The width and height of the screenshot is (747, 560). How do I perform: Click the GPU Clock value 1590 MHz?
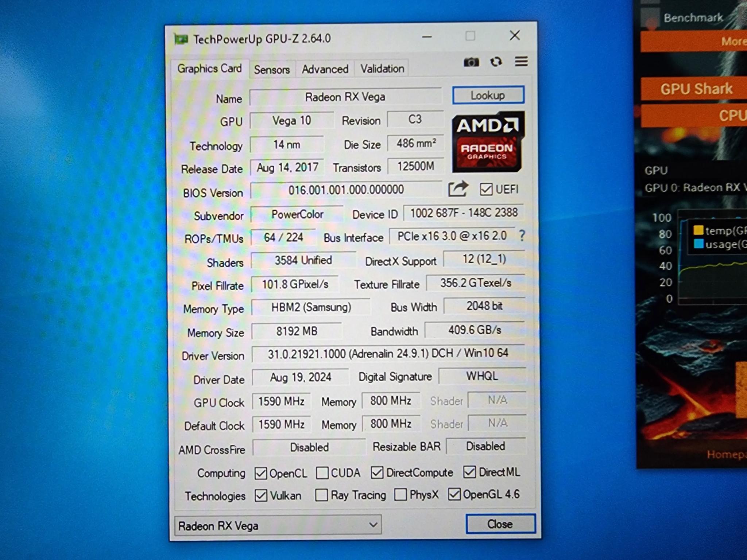point(282,401)
